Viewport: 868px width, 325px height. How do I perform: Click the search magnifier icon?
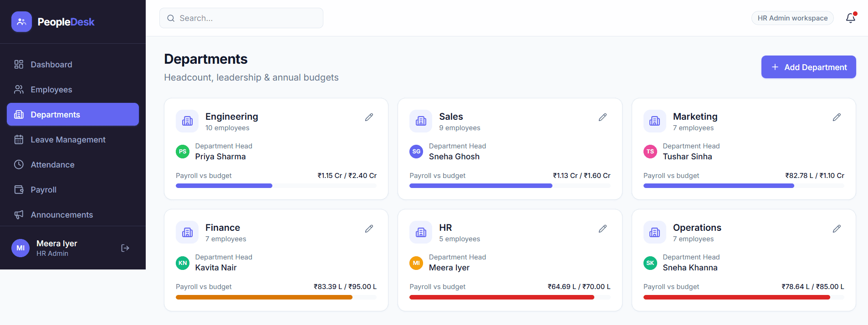(171, 18)
